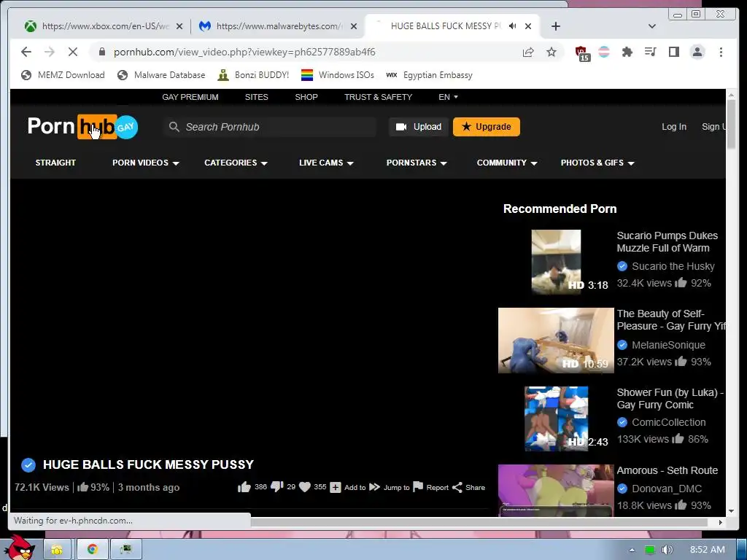Mute the playing tab's speaker icon

tap(513, 26)
